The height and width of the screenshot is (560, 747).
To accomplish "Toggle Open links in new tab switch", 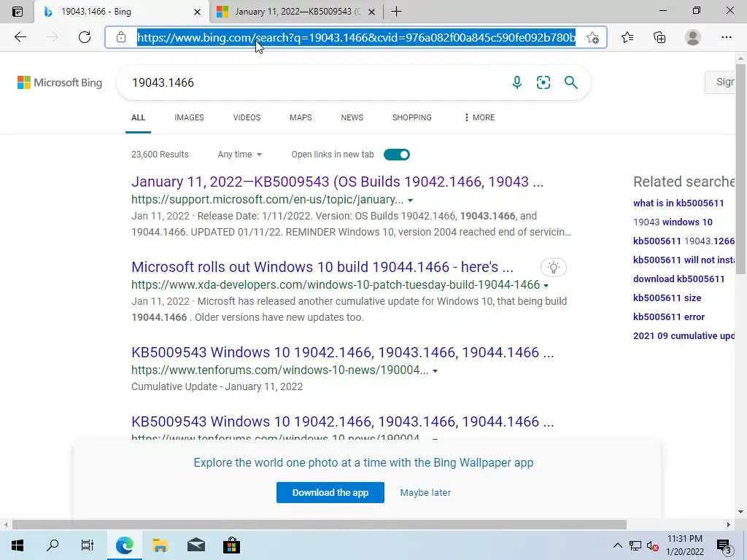I will [396, 155].
